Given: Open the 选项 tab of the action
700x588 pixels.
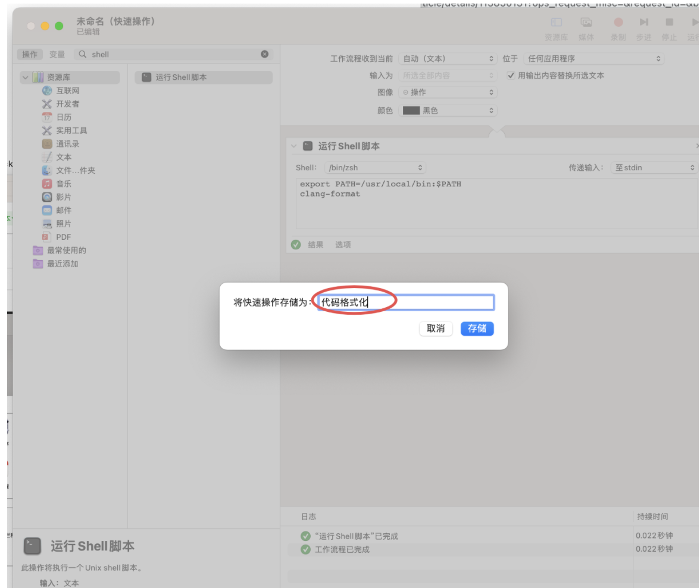Looking at the screenshot, I should (343, 245).
